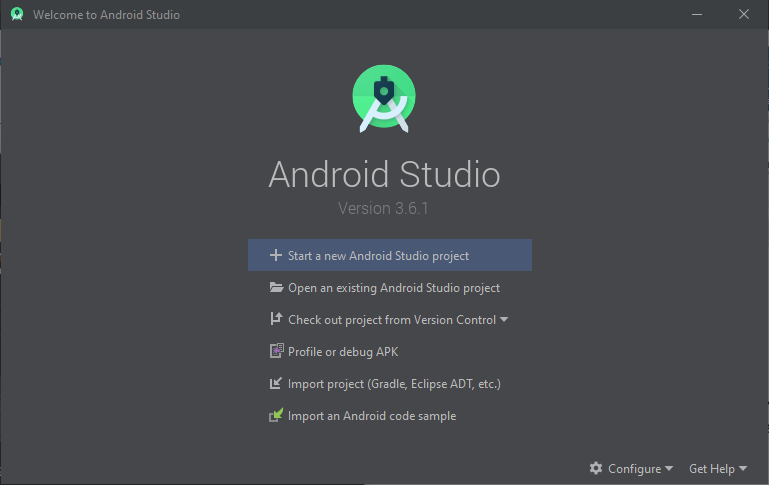Expand the Version Control dropdown arrow
Image resolution: width=769 pixels, height=485 pixels.
(x=504, y=320)
